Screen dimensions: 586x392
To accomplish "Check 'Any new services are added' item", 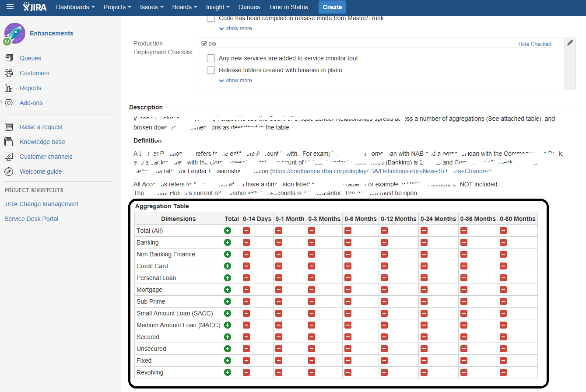I will 211,58.
